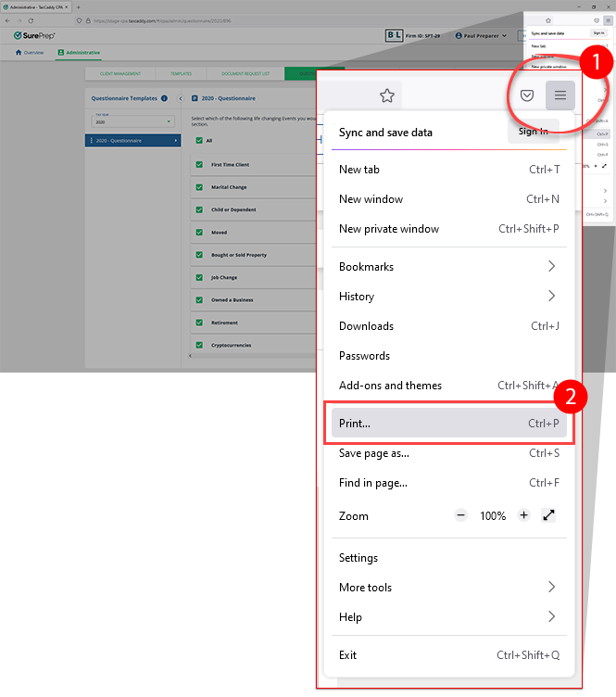Click the Sign In button
The image size is (616, 697).
pos(533,131)
